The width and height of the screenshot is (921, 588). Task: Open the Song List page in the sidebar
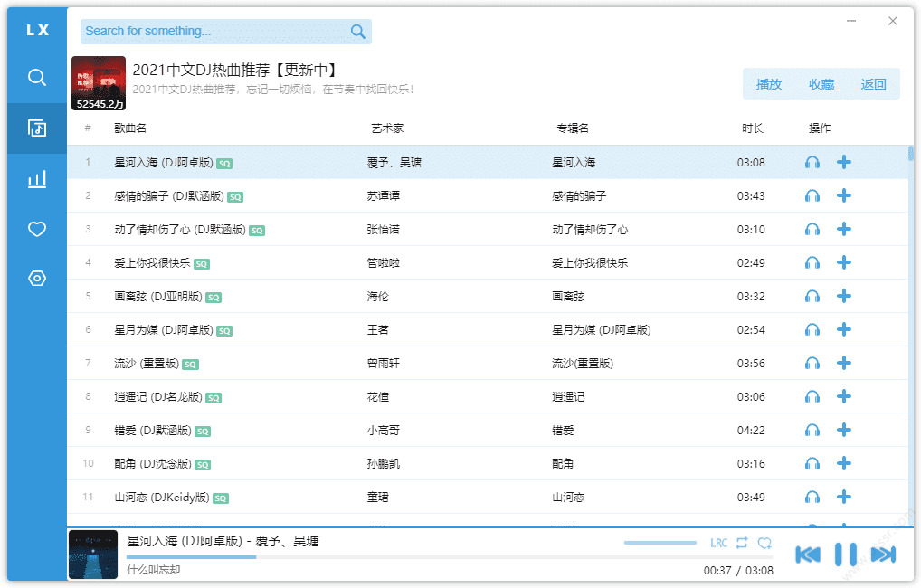tap(37, 128)
